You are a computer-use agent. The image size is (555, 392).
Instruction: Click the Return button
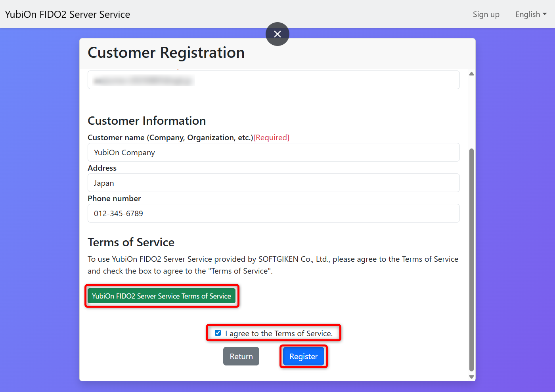coord(241,356)
